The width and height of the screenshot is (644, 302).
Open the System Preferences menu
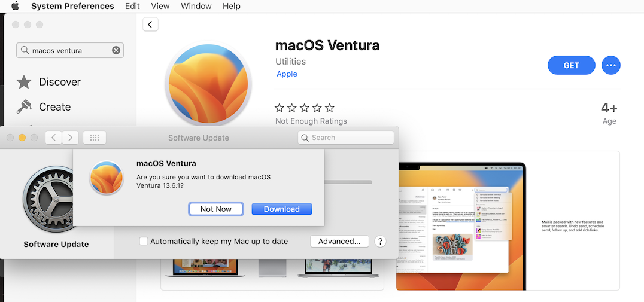[x=72, y=6]
